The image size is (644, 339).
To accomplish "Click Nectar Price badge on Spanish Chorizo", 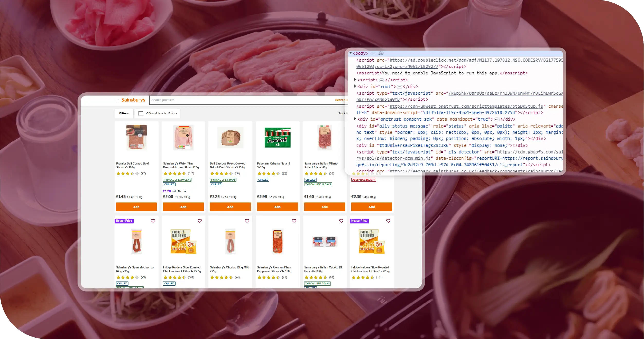I will (x=124, y=221).
